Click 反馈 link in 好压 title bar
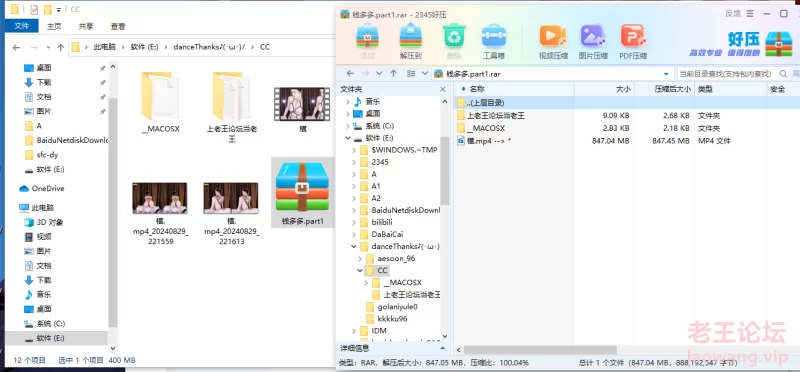The width and height of the screenshot is (800, 372). [732, 14]
